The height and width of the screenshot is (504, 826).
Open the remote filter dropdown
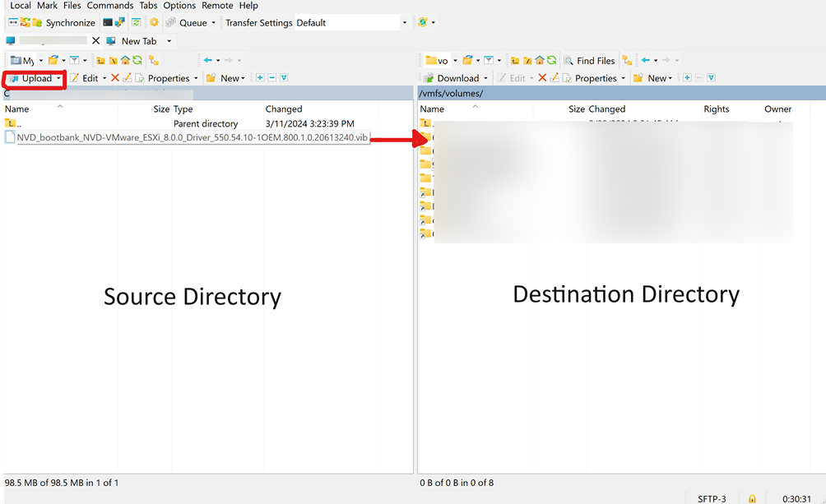point(499,61)
